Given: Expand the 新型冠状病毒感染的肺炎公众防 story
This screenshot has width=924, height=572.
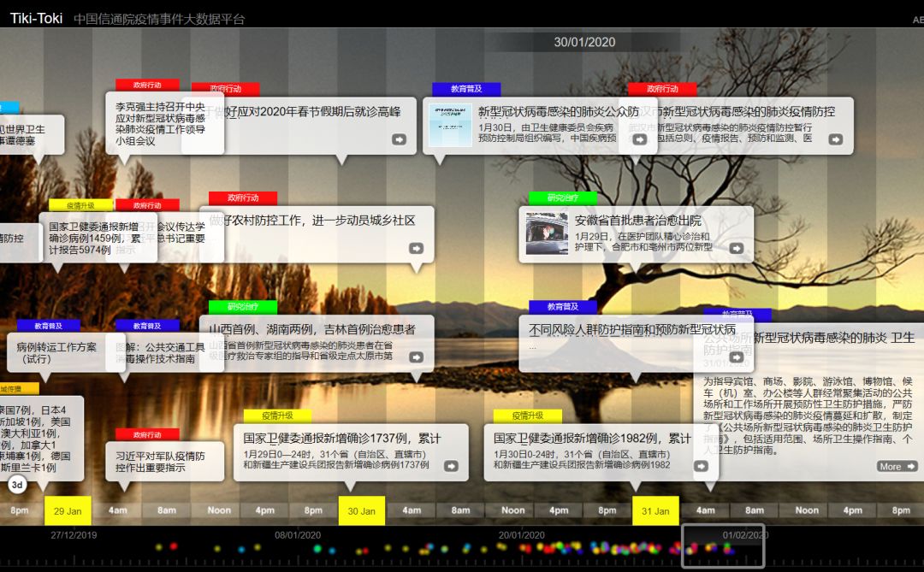Looking at the screenshot, I should [639, 141].
